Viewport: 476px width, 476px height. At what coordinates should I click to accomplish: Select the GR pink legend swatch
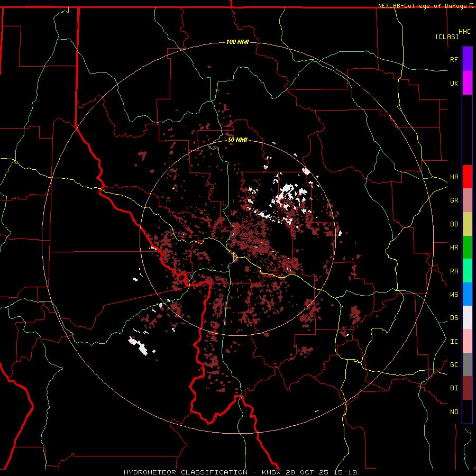click(x=467, y=200)
